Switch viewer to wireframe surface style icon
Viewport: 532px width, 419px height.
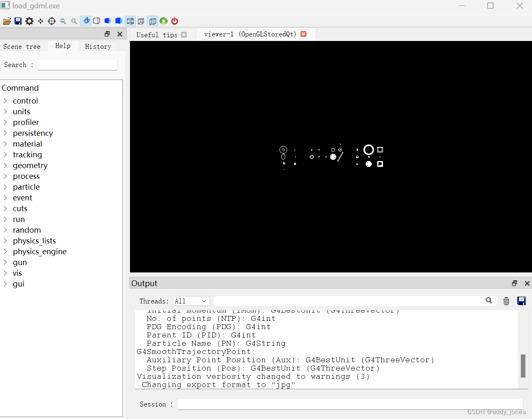click(x=96, y=21)
